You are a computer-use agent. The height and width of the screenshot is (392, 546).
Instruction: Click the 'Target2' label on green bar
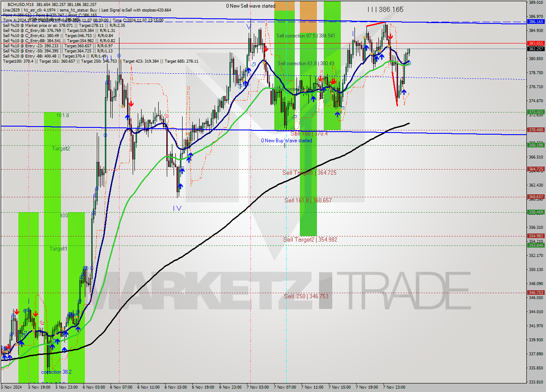click(x=61, y=149)
